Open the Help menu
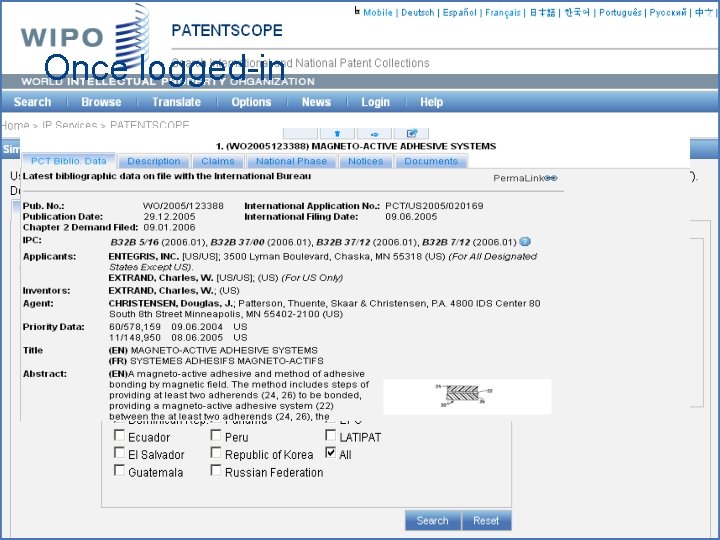 [432, 102]
